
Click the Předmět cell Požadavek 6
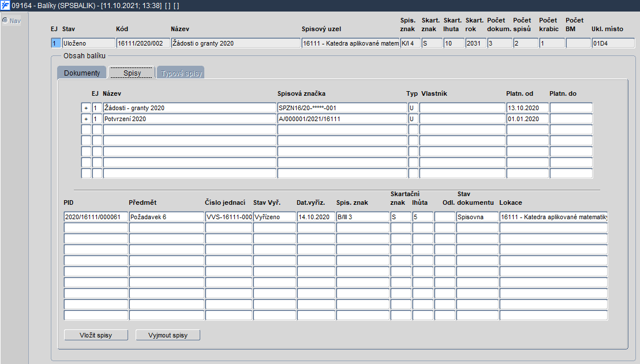pyautogui.click(x=167, y=217)
